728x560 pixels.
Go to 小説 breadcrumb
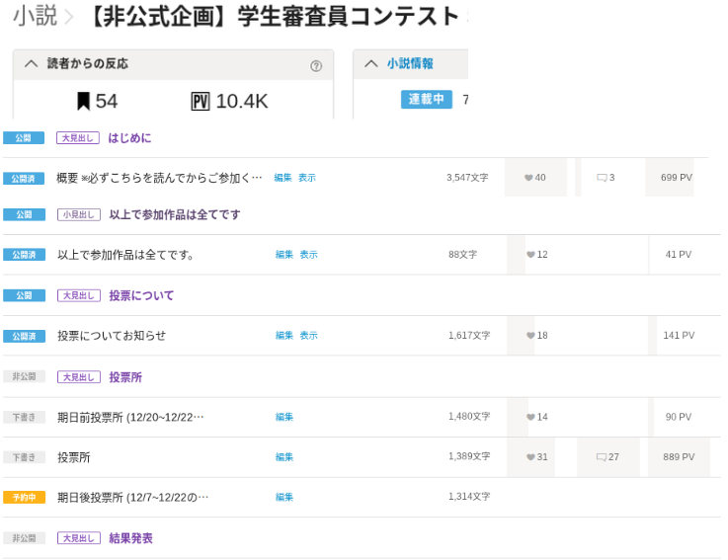pyautogui.click(x=35, y=16)
